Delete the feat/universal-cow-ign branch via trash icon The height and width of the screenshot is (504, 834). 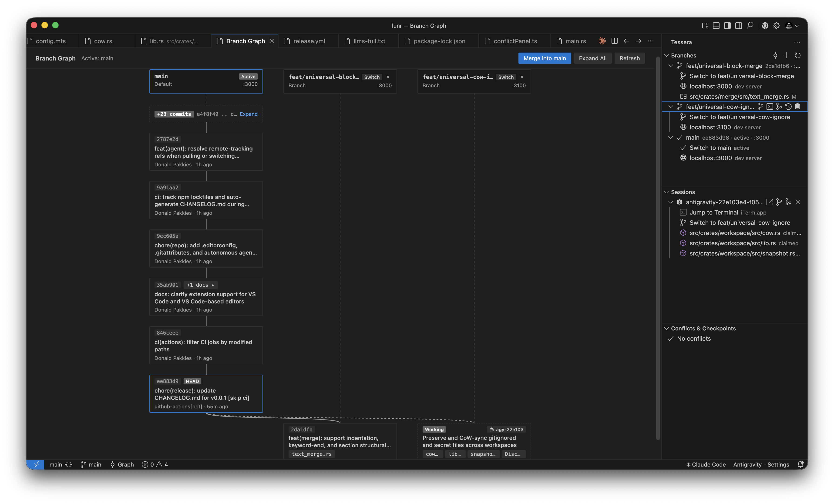[797, 107]
